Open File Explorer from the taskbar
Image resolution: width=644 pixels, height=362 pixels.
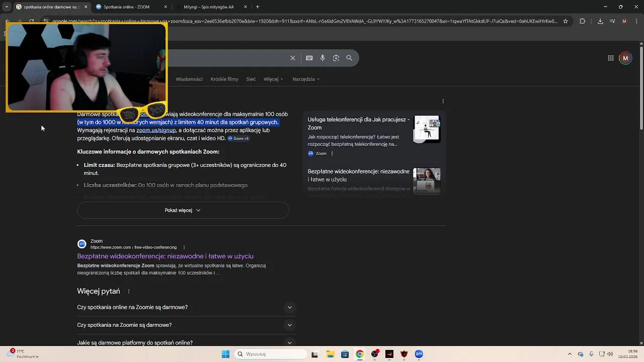[330, 354]
